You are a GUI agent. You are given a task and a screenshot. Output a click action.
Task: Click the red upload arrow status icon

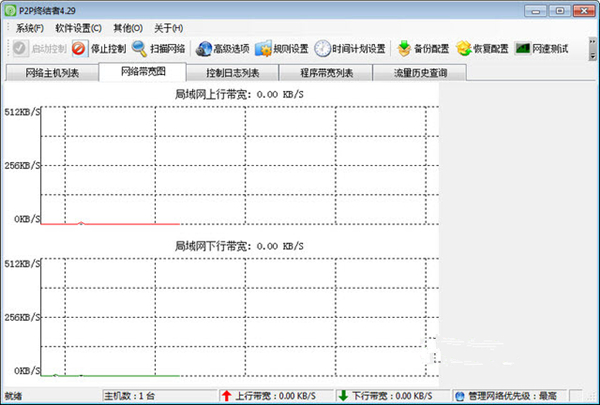[227, 396]
